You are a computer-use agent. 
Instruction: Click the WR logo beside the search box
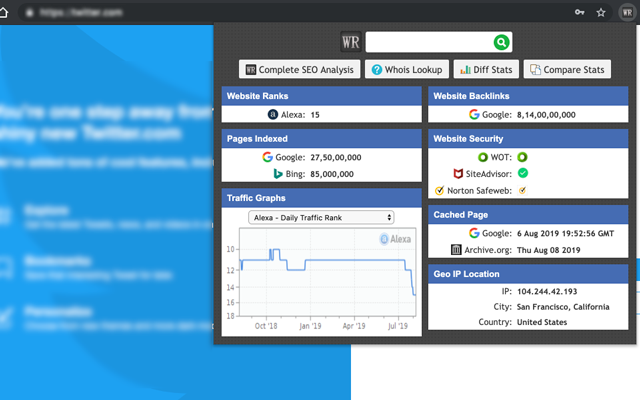coord(351,42)
